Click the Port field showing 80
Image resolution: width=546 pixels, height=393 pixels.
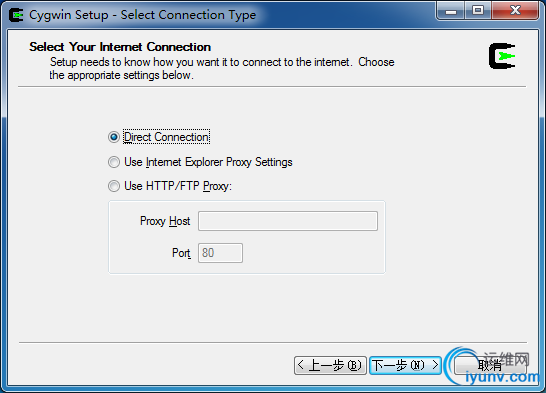pos(220,253)
